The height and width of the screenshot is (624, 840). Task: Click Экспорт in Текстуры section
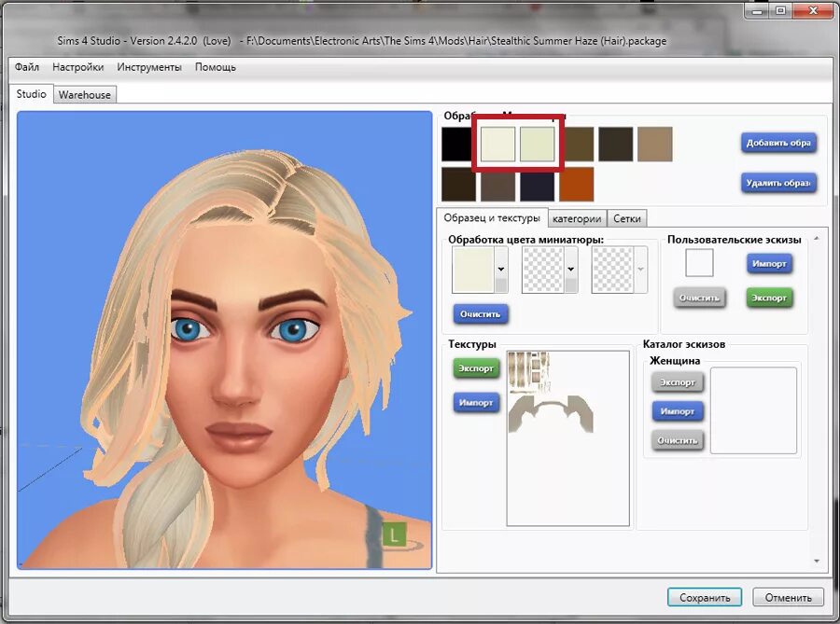(x=476, y=368)
